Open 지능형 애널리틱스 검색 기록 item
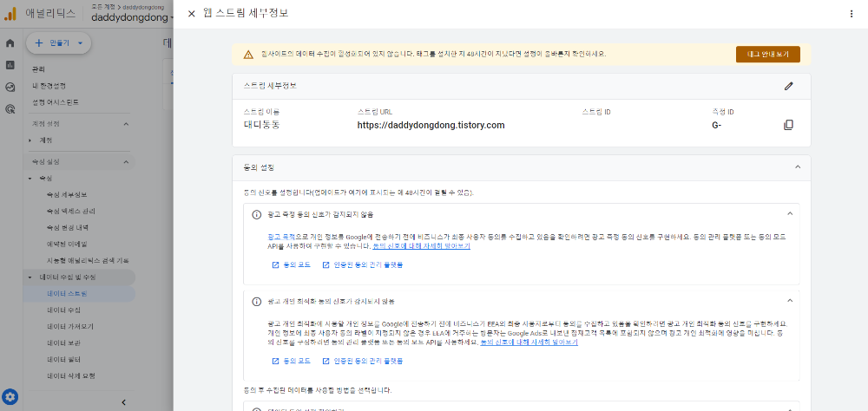 point(88,260)
